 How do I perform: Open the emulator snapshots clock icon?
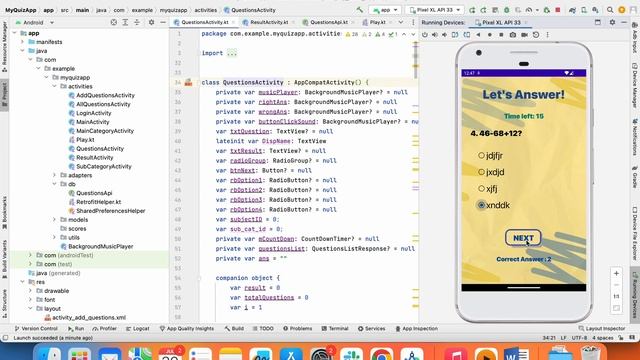[536, 35]
